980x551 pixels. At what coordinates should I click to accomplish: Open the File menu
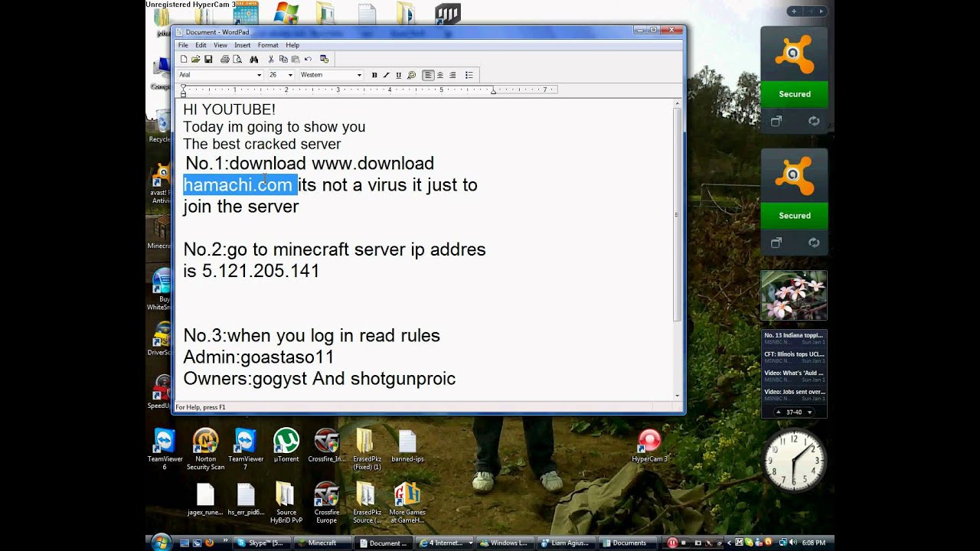(183, 45)
